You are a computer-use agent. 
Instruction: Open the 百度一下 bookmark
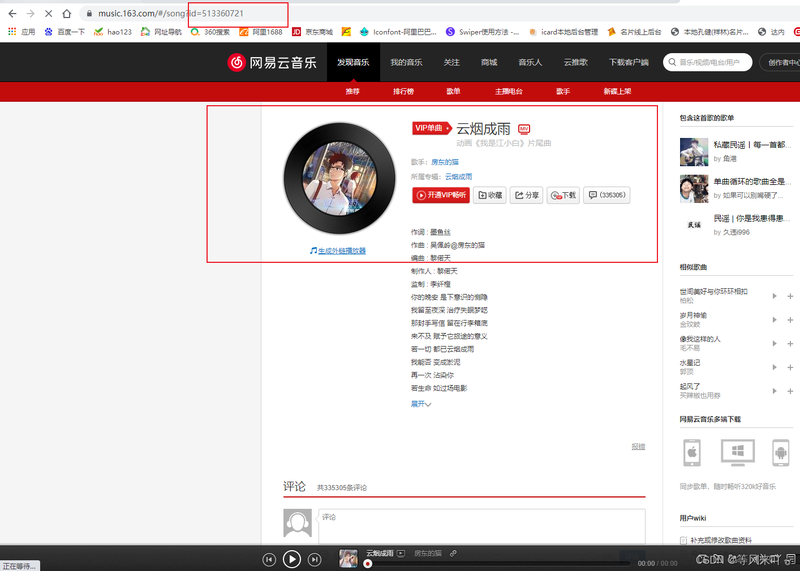coord(64,32)
